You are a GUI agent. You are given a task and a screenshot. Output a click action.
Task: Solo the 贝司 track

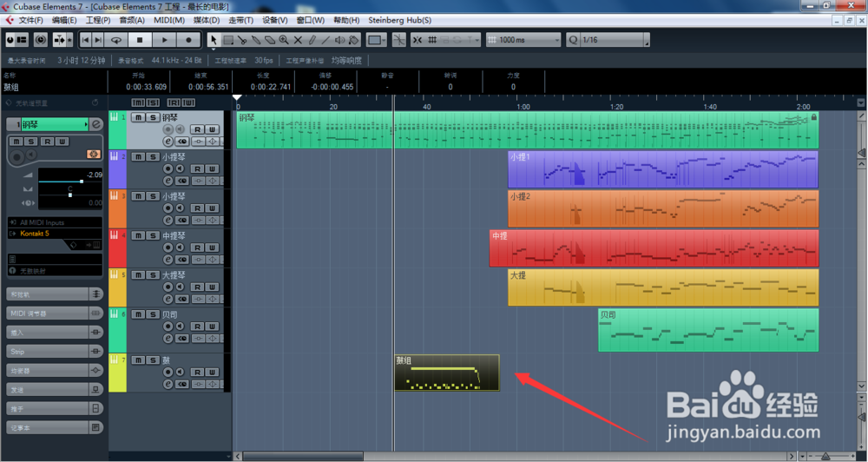[152, 314]
